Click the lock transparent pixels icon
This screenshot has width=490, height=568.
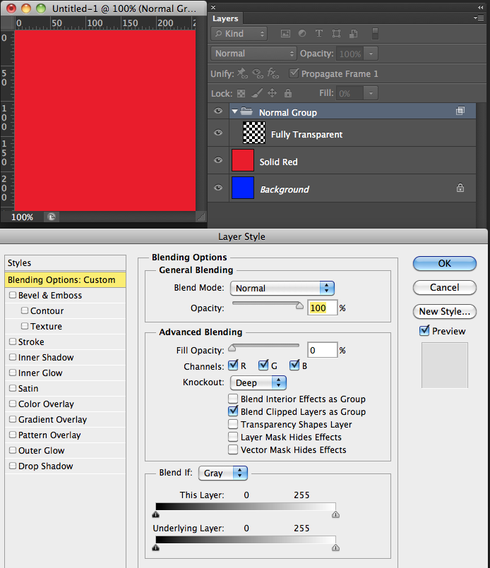click(241, 94)
